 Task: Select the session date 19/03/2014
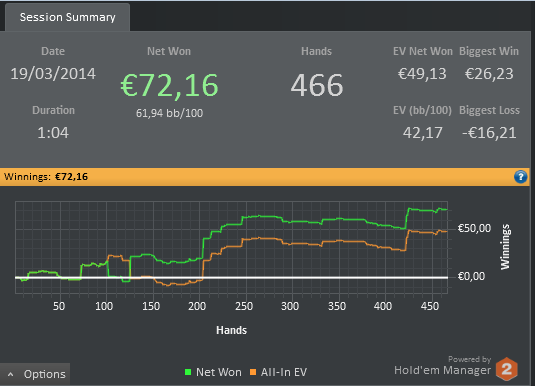(53, 74)
